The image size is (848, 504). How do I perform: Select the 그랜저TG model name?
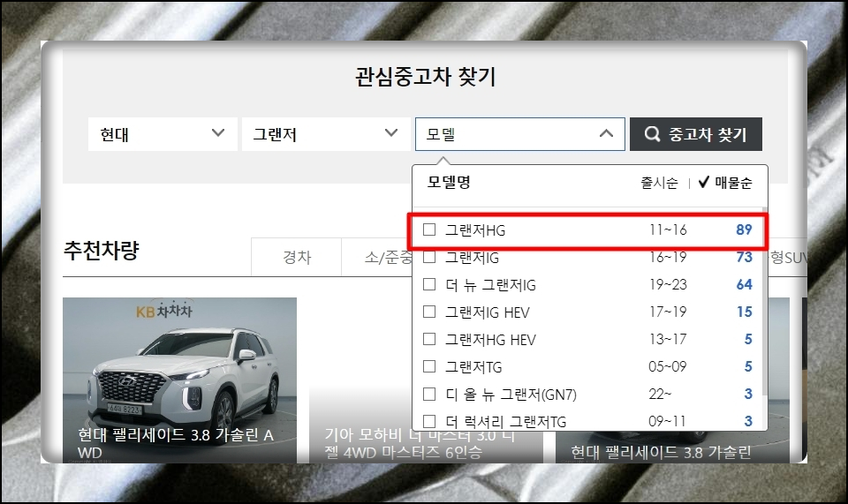click(473, 367)
